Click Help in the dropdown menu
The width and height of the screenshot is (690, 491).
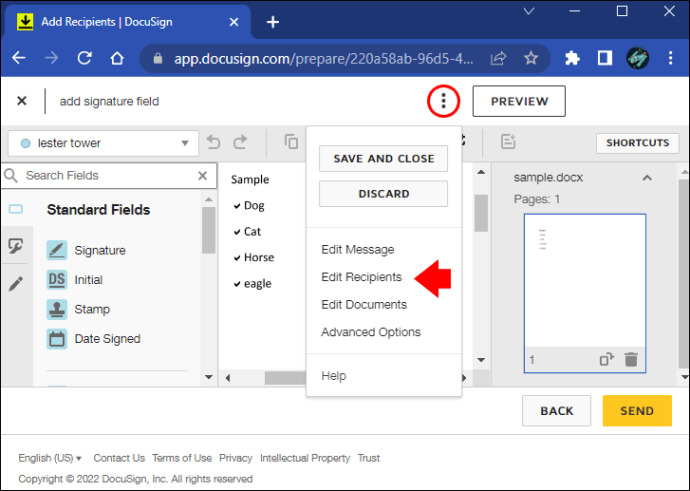(x=334, y=376)
